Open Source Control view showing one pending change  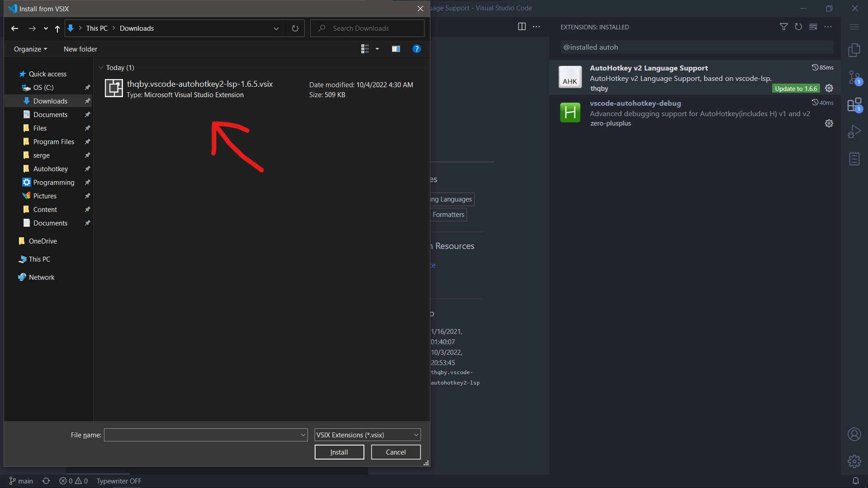tap(854, 78)
